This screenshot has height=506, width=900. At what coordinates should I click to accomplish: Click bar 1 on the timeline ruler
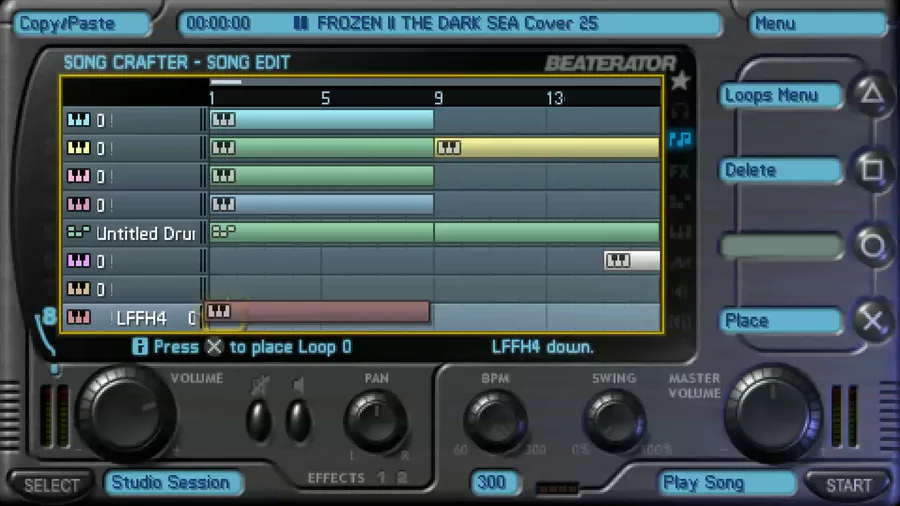pos(212,99)
